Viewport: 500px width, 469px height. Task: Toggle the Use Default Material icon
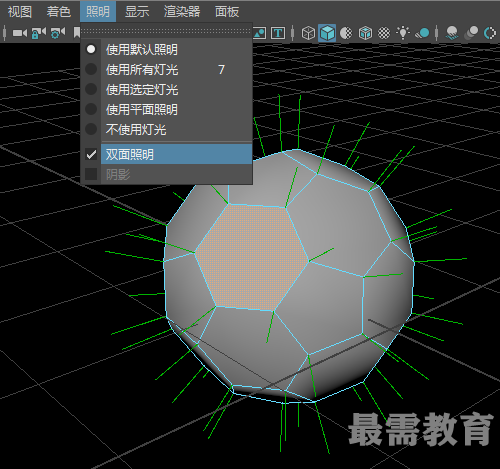pyautogui.click(x=346, y=33)
